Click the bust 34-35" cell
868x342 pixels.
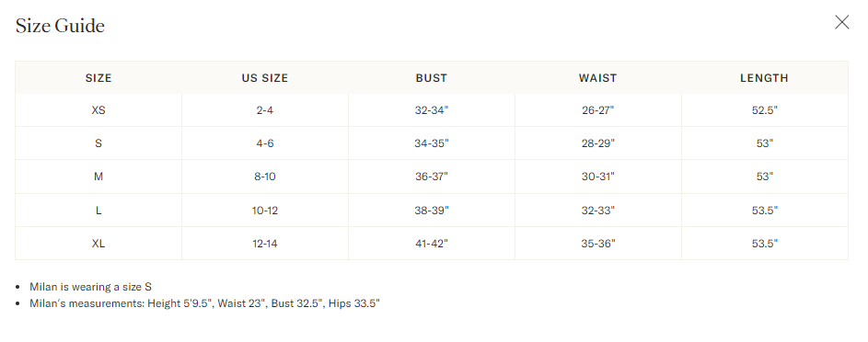431,143
